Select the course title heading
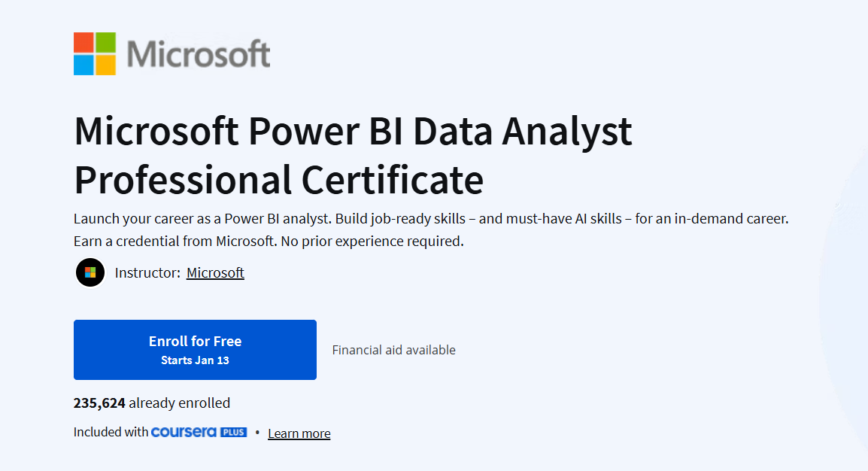 click(x=352, y=156)
